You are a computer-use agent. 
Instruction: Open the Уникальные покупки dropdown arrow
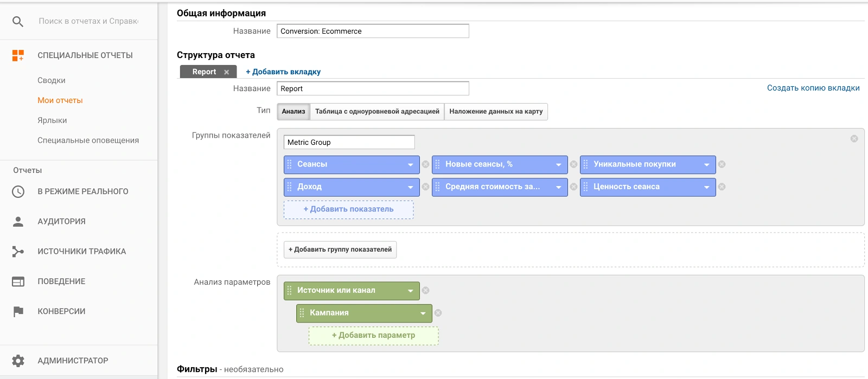tap(707, 164)
